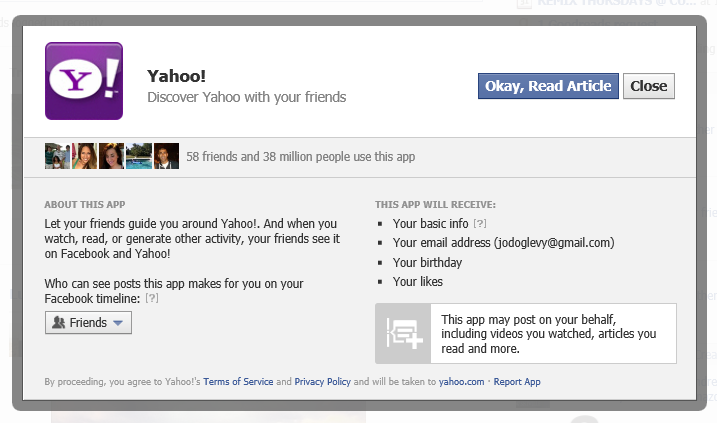Click the first friend thumbnail of a group photo

57,156
